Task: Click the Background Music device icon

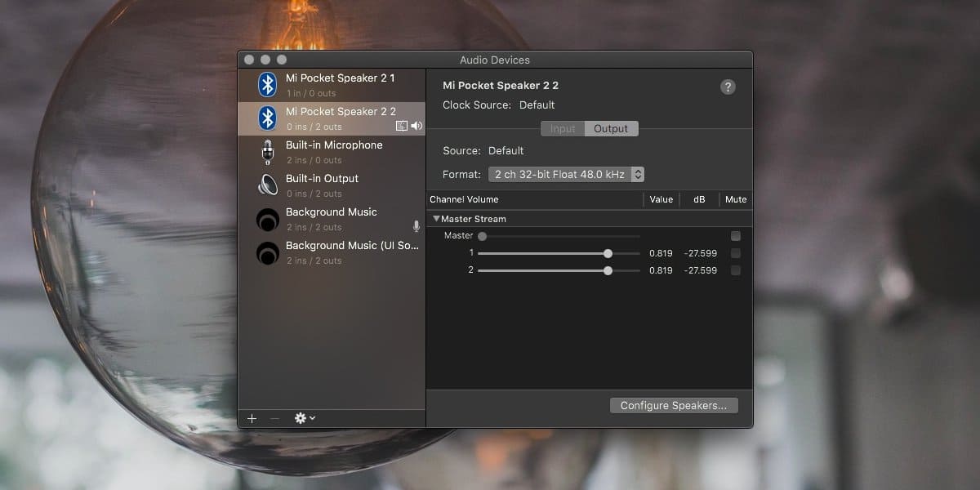Action: pos(267,219)
